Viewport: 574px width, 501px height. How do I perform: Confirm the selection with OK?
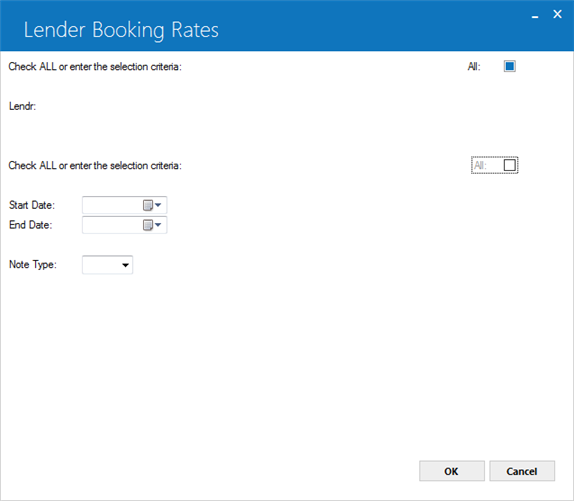(x=452, y=471)
